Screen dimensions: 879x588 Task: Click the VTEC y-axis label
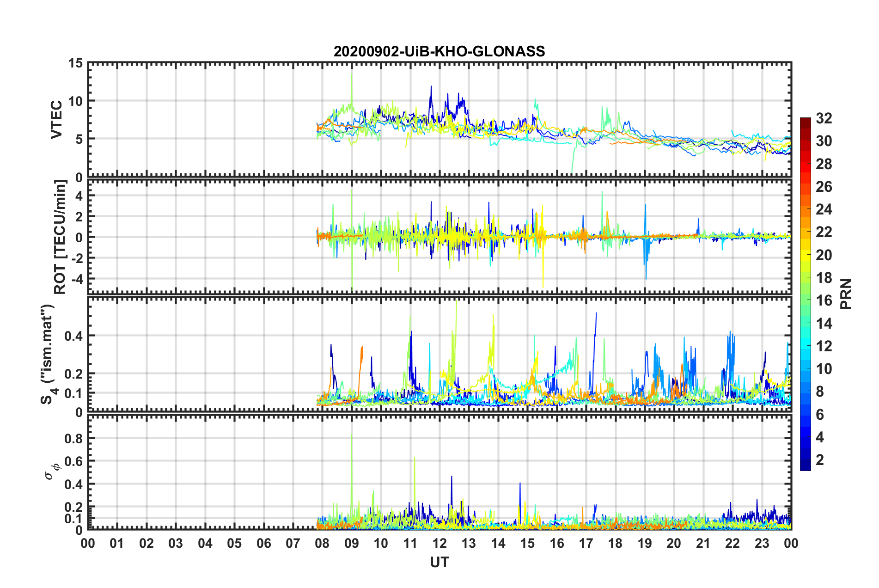[56, 120]
